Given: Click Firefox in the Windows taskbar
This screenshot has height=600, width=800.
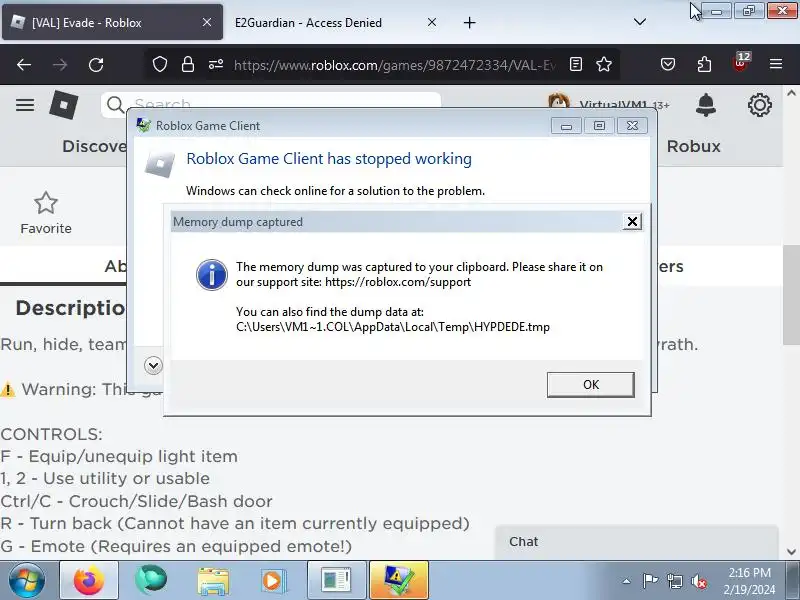Looking at the screenshot, I should [x=89, y=580].
